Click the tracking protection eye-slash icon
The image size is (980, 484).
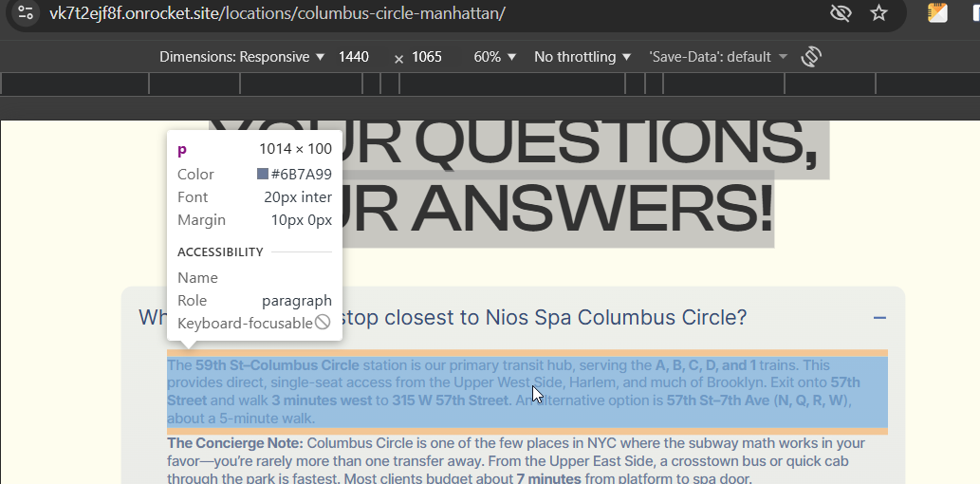[841, 12]
